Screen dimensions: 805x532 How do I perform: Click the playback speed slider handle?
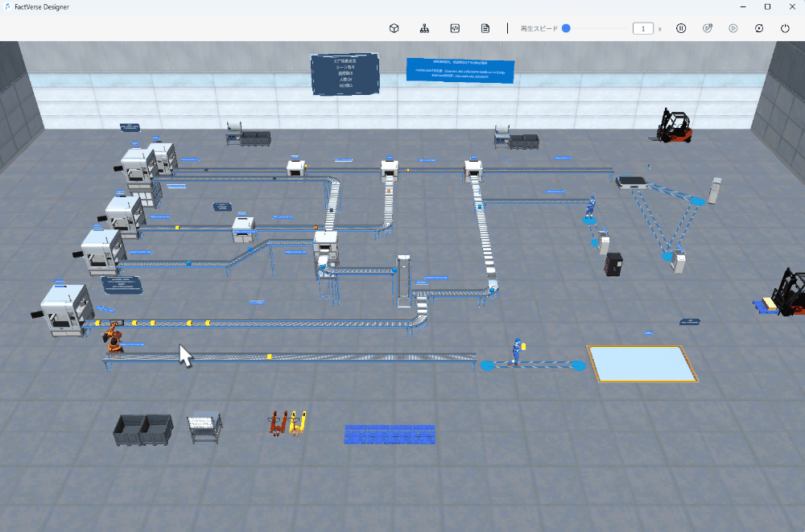click(x=566, y=28)
